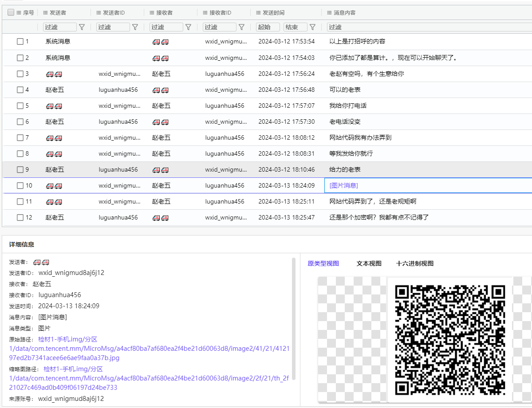This screenshot has height=408, width=532.
Task: Click the filter funnel icon for 接收者ID column
Action: tap(241, 27)
